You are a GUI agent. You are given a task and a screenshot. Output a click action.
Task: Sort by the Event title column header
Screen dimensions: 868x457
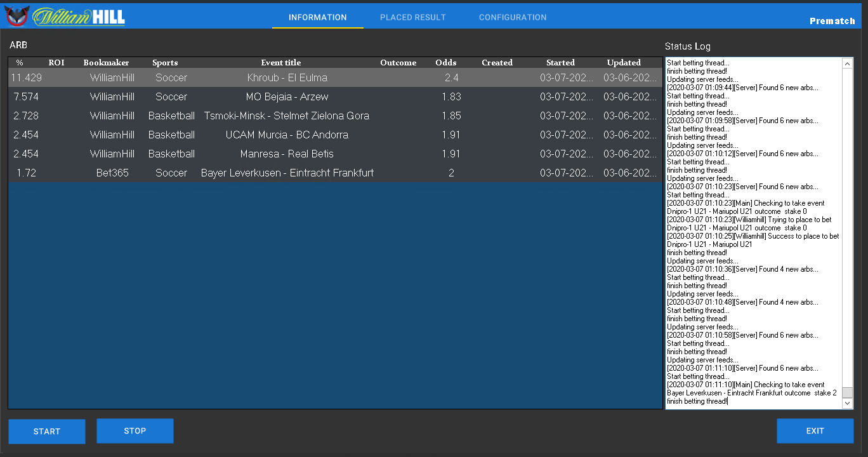pyautogui.click(x=281, y=63)
